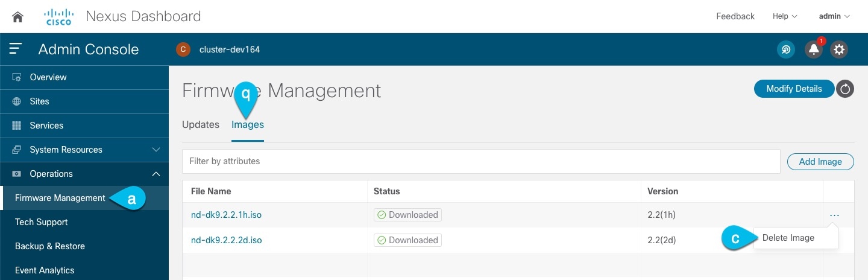This screenshot has width=868, height=280.
Task: Open actions menu for nd-dk9.2.2.1h.iso
Action: 834,215
